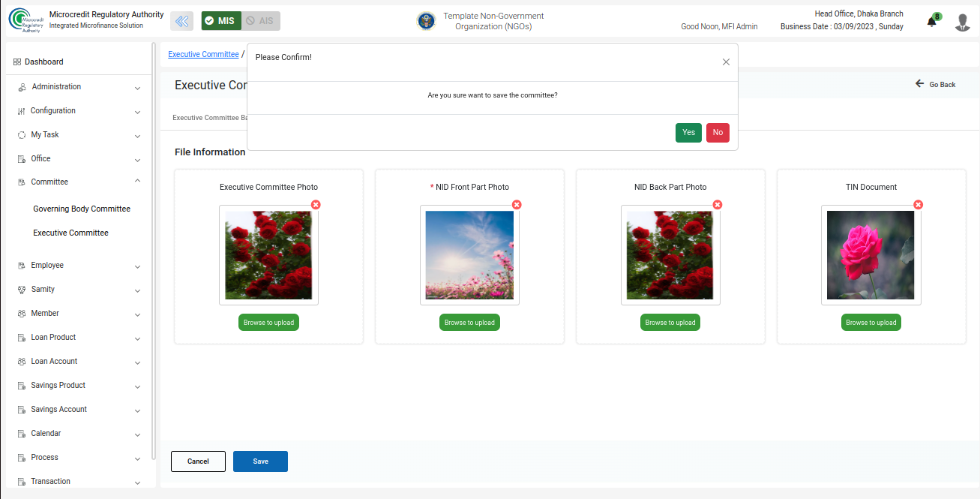The image size is (980, 499).
Task: Click the Configuration sliders icon
Action: (x=22, y=111)
